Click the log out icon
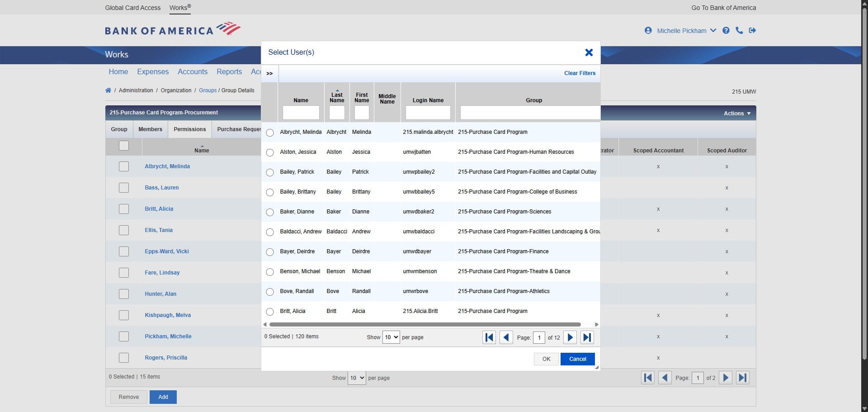868x412 pixels. click(x=753, y=30)
